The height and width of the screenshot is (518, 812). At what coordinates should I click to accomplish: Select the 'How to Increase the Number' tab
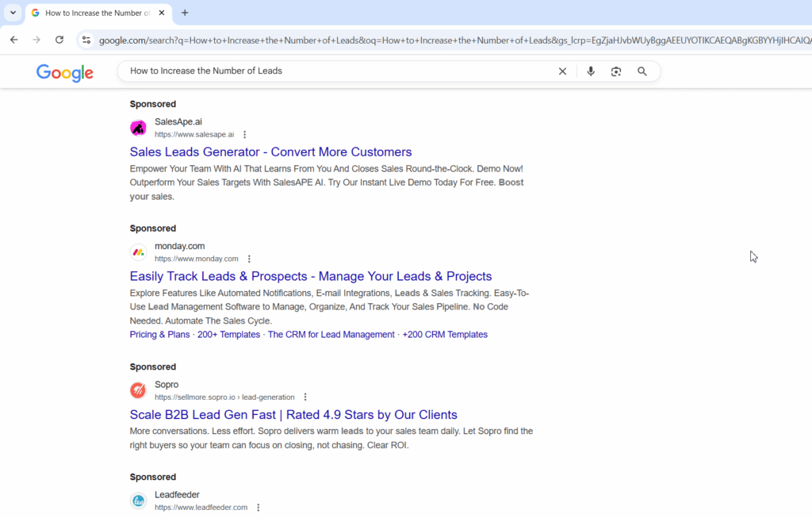click(95, 13)
